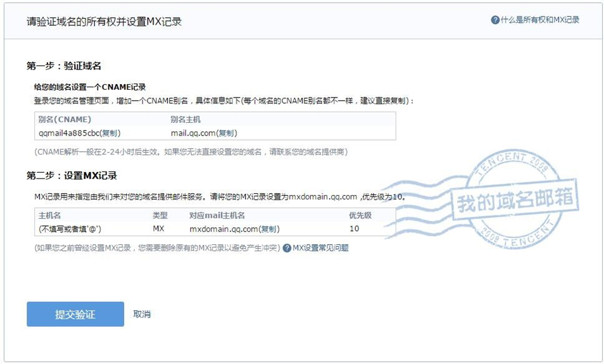The width and height of the screenshot is (604, 364).
Task: Select the mxdomain.qq.com cell text
Action: click(x=223, y=229)
